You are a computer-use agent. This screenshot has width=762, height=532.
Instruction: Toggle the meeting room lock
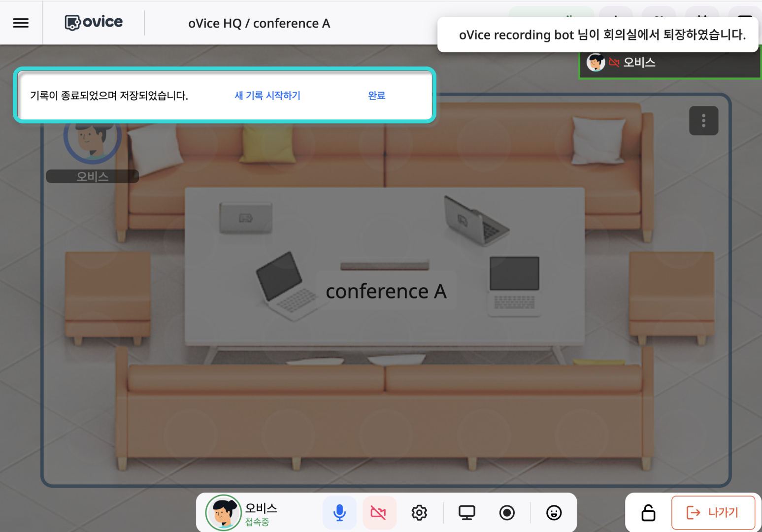click(x=648, y=513)
